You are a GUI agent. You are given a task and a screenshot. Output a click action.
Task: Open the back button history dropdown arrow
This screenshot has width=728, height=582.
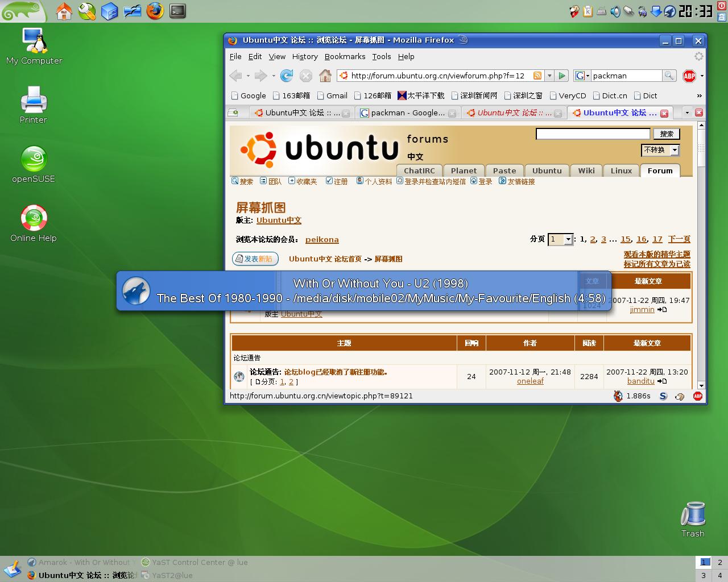point(248,76)
